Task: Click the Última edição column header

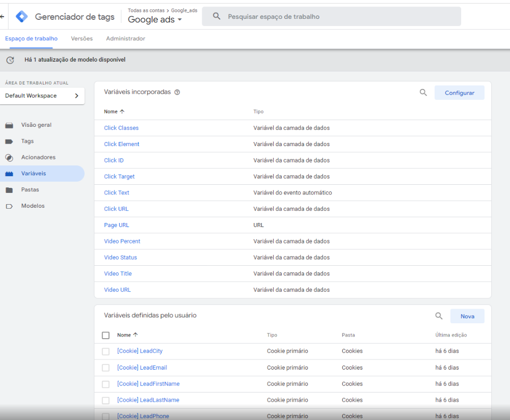Action: (451, 335)
